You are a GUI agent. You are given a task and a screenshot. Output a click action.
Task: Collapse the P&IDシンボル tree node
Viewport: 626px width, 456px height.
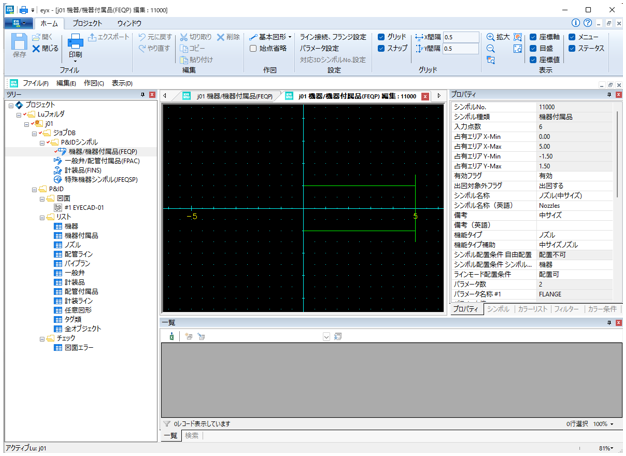(x=42, y=143)
